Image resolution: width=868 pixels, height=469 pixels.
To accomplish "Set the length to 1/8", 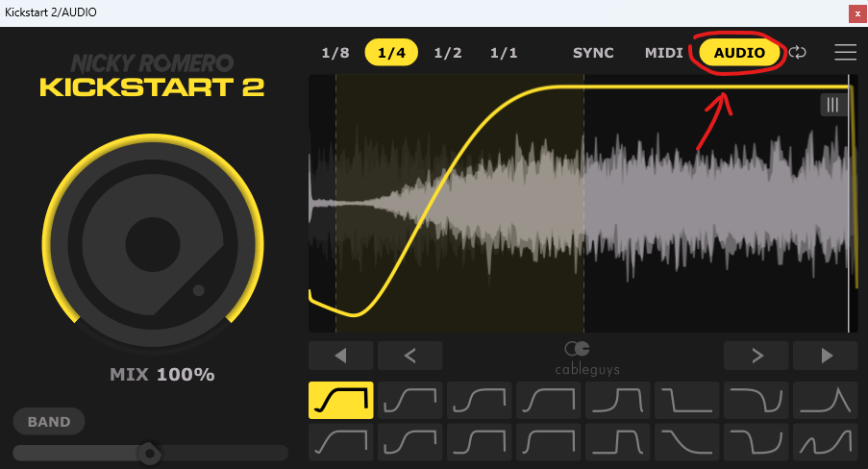I will click(335, 53).
